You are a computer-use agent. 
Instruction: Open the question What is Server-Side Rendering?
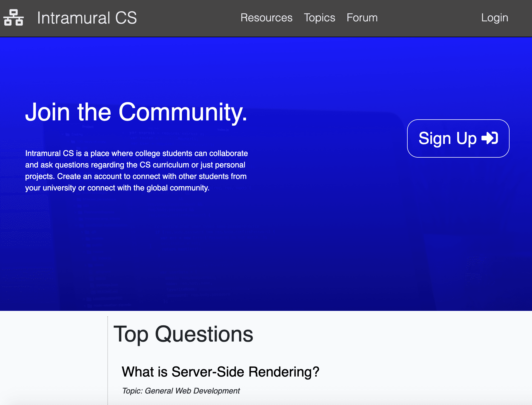point(221,372)
